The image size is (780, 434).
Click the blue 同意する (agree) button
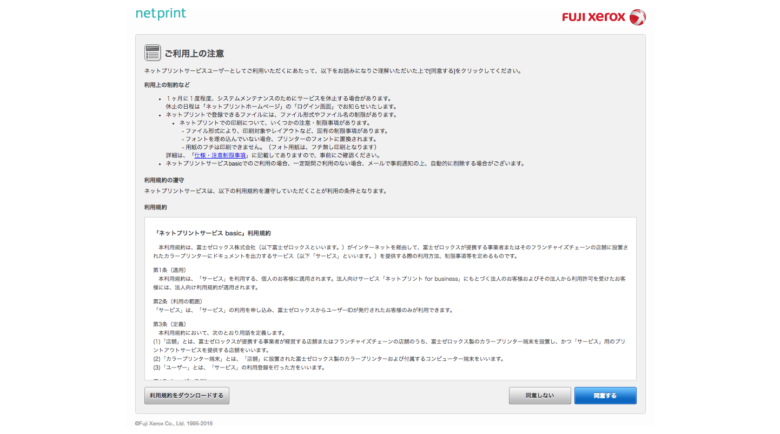point(605,396)
